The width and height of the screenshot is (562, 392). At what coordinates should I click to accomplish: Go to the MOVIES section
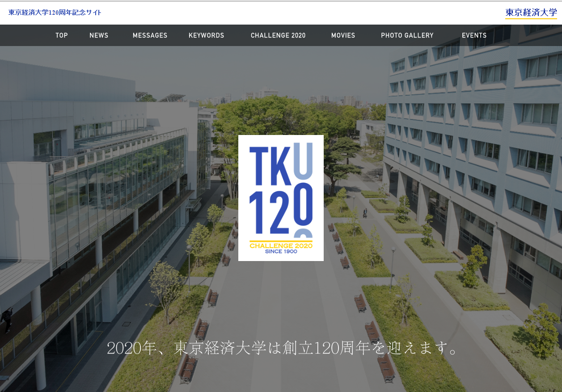coord(343,35)
